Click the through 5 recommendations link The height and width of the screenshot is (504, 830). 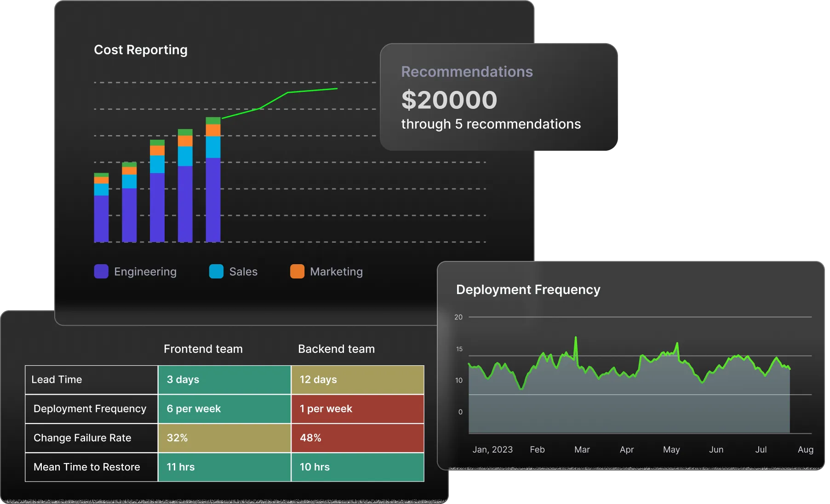click(491, 124)
